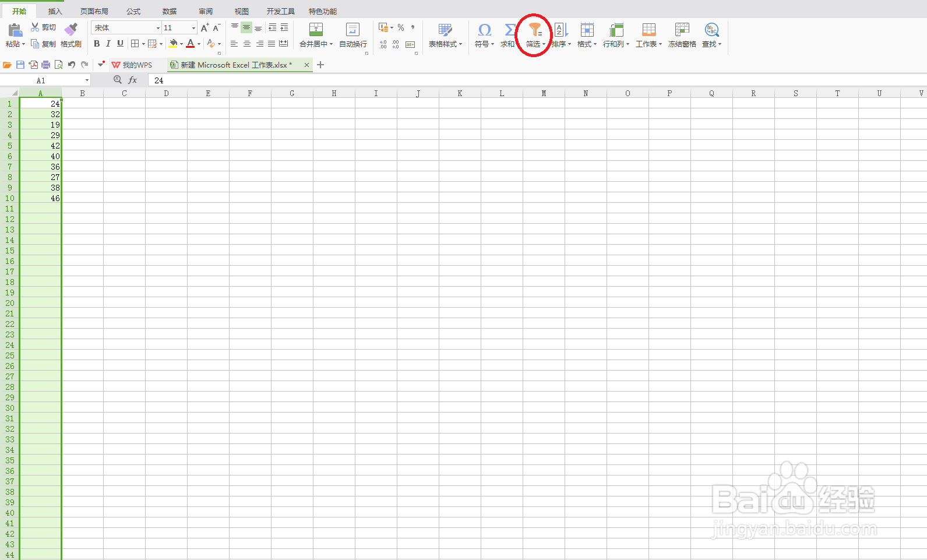Click the distributed alignment icon
The height and width of the screenshot is (560, 927).
284,44
